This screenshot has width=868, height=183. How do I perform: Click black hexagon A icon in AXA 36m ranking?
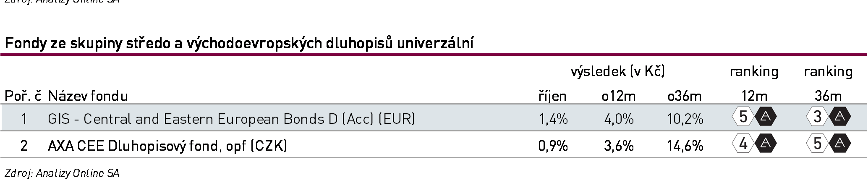[x=839, y=144]
